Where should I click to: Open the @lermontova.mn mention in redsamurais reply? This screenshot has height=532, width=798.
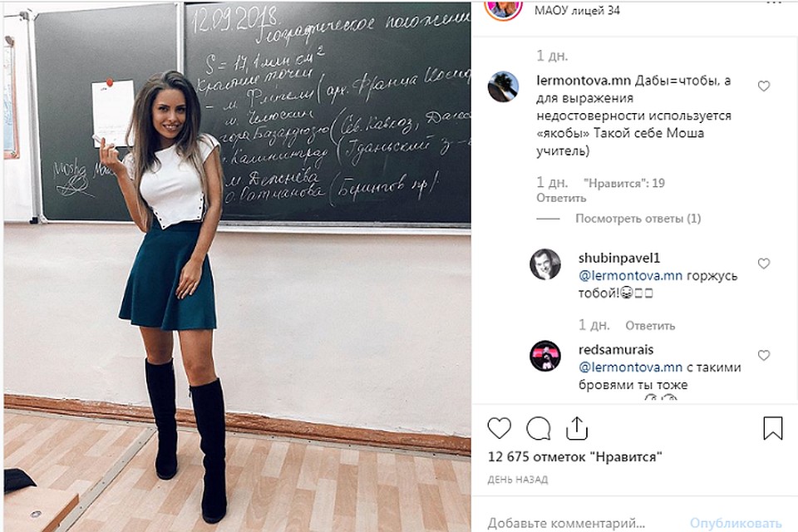click(x=630, y=367)
